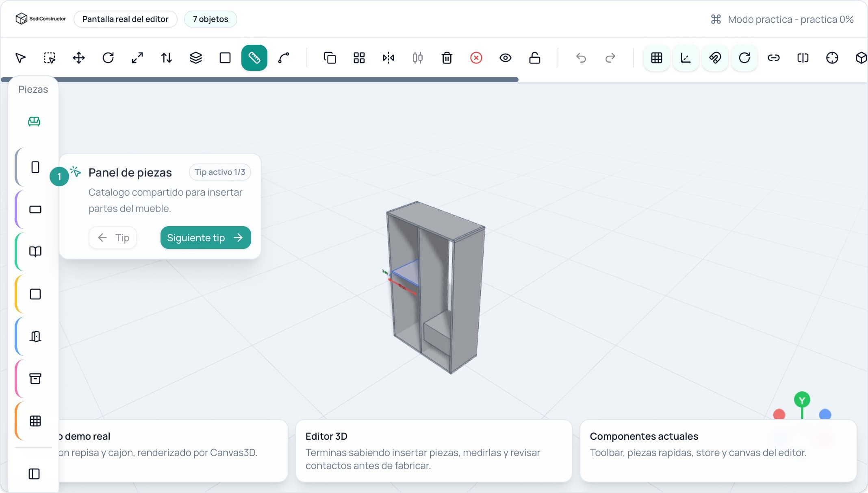Toggle the axes display button
The image size is (868, 493).
(686, 58)
